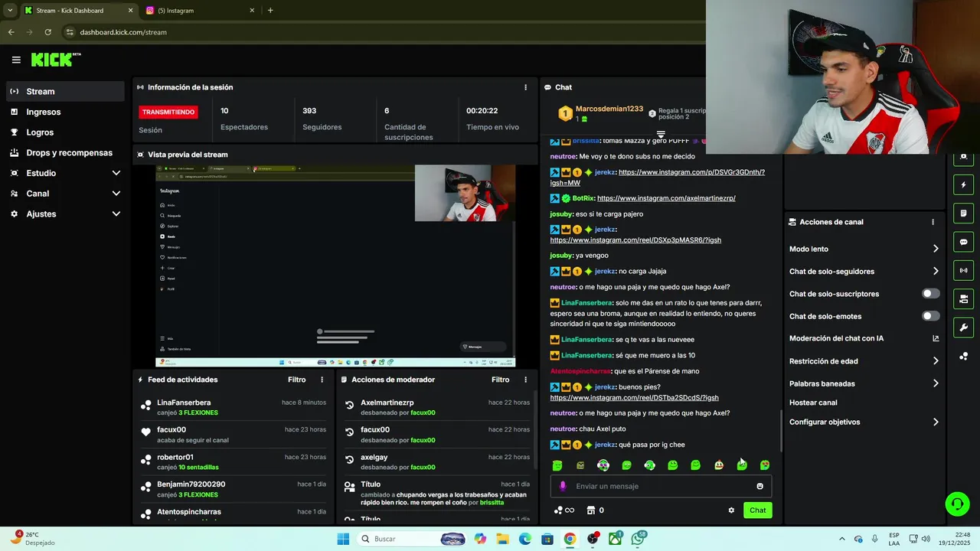Click the channel points infinity icon
980x551 pixels.
[564, 510]
